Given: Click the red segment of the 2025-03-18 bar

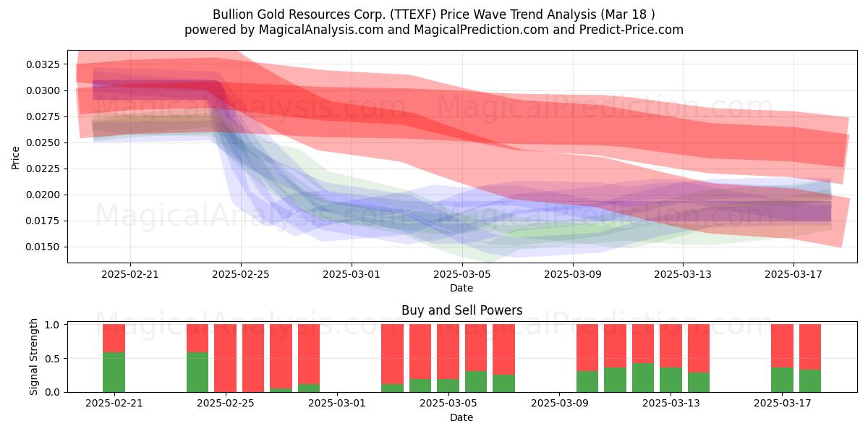Looking at the screenshot, I should pyautogui.click(x=810, y=347).
